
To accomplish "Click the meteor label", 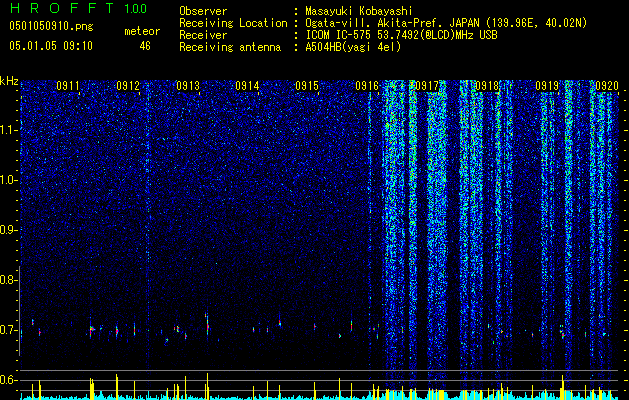I will pos(142,31).
